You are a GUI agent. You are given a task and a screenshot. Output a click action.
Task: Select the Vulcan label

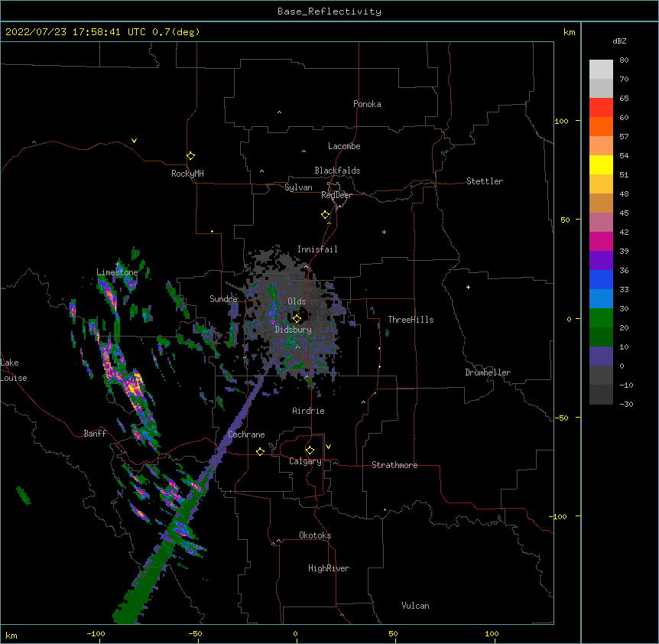point(415,606)
